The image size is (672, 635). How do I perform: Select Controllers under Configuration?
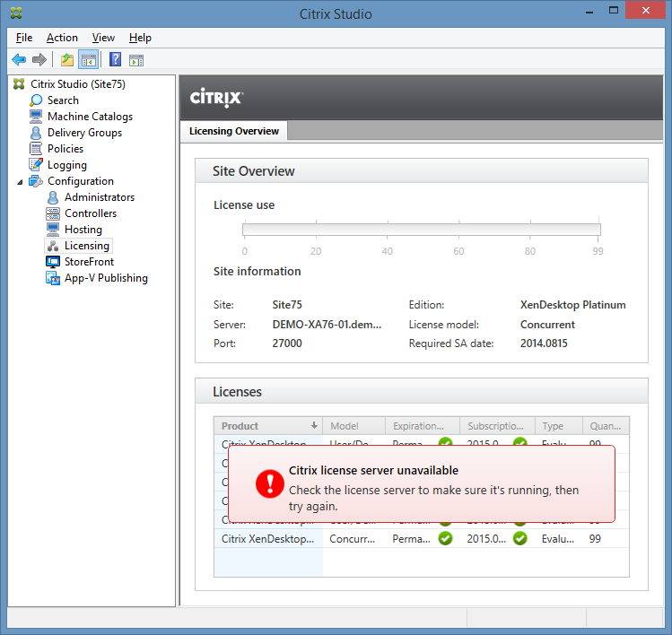point(91,213)
